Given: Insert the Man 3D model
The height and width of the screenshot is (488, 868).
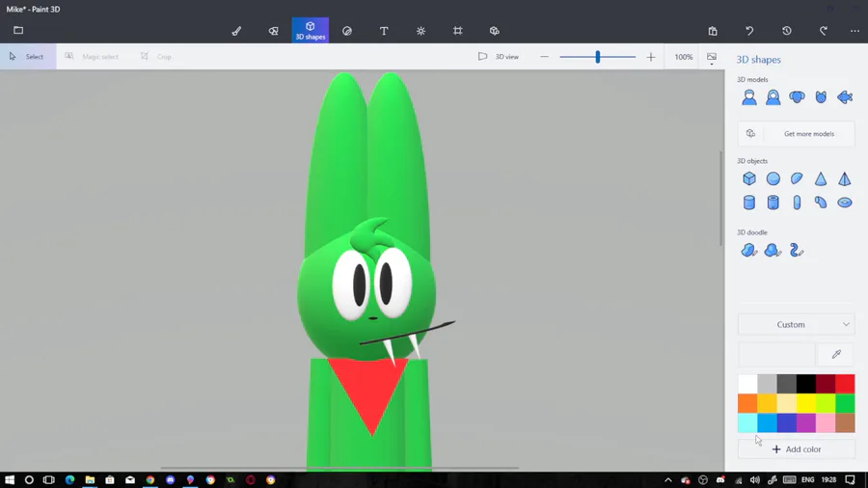Looking at the screenshot, I should [x=749, y=97].
